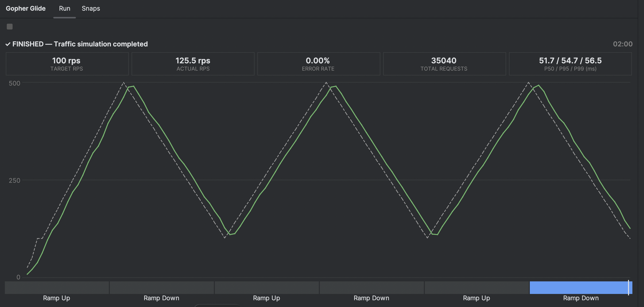Click the white playhead marker on the timeline
644x307 pixels.
click(x=628, y=287)
